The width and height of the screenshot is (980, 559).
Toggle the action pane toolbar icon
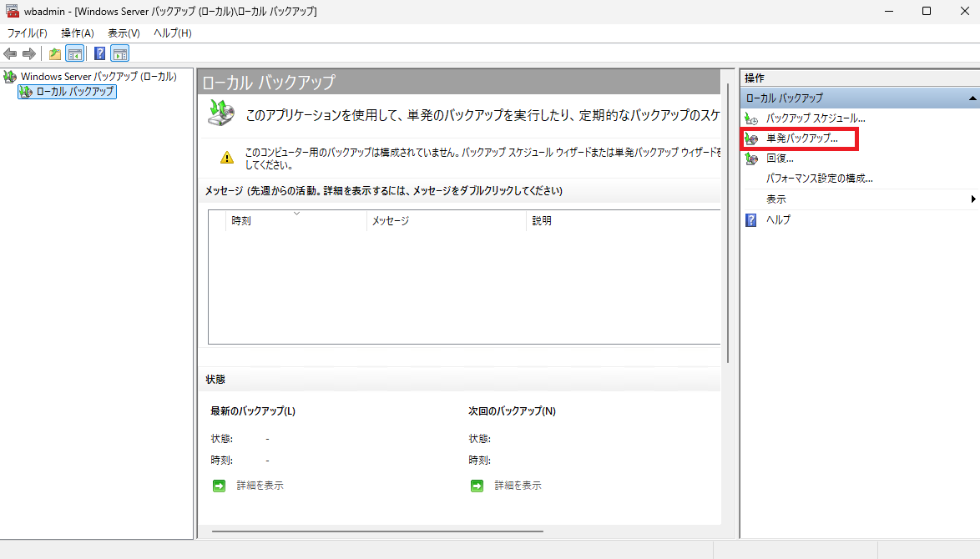click(120, 53)
